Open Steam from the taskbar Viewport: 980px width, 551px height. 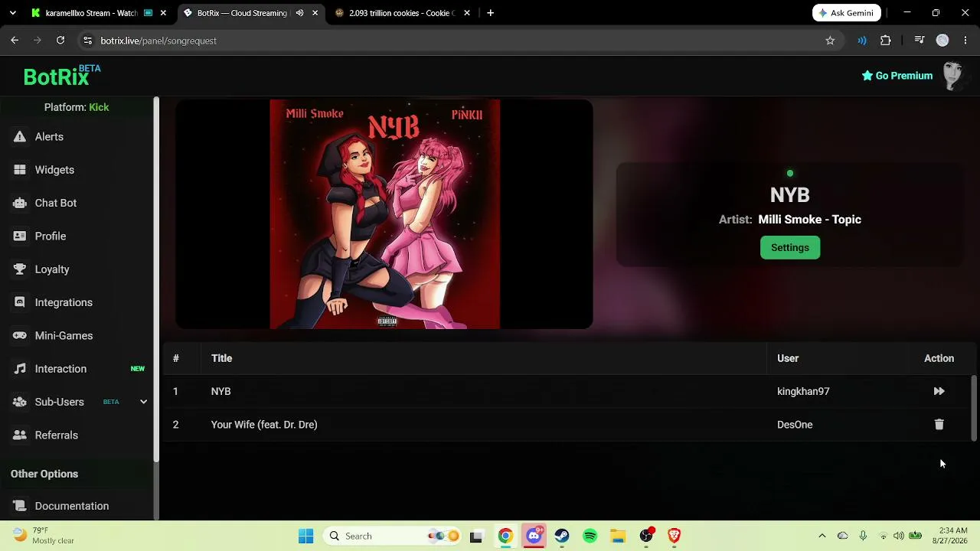(562, 536)
